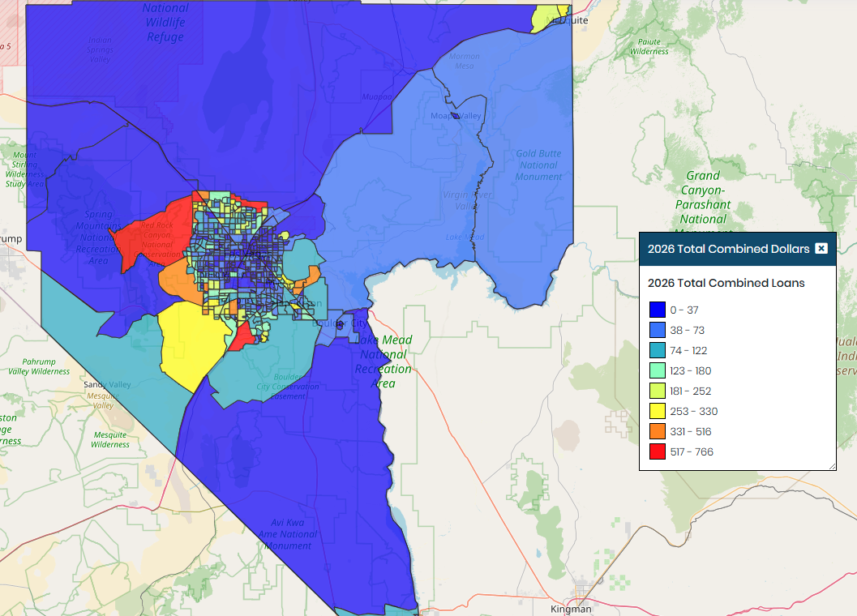Click the '331 - 516' range label
Screen dimensions: 857x616
click(x=691, y=431)
